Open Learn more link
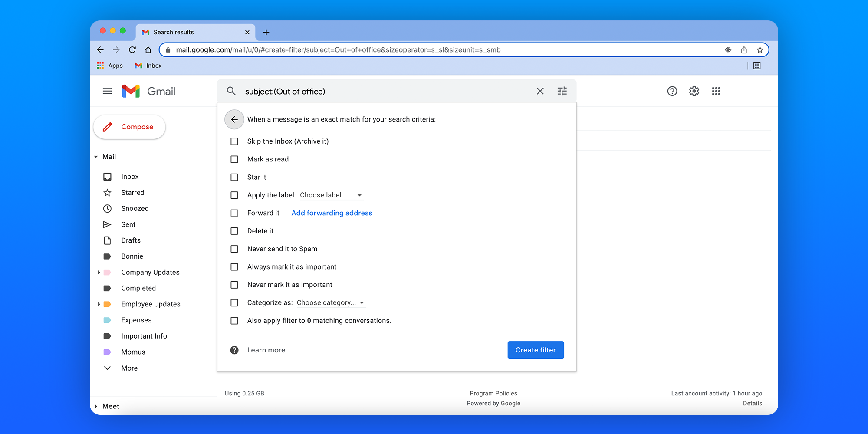The height and width of the screenshot is (434, 868). pos(266,350)
